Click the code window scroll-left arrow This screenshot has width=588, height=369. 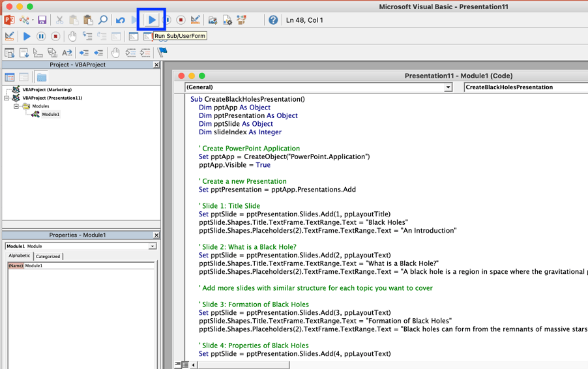(x=194, y=364)
